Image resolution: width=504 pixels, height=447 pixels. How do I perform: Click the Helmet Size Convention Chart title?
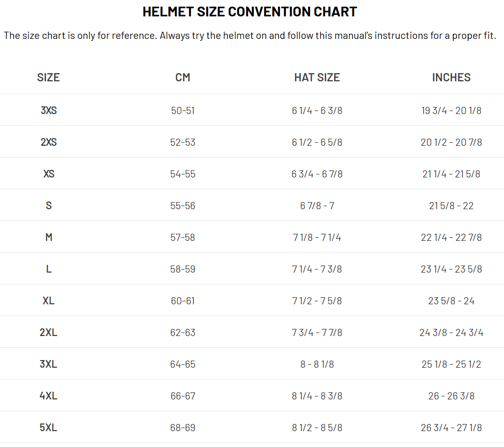250,12
